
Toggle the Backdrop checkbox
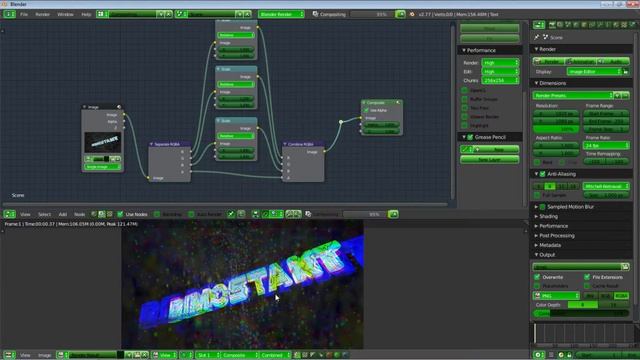coord(157,214)
